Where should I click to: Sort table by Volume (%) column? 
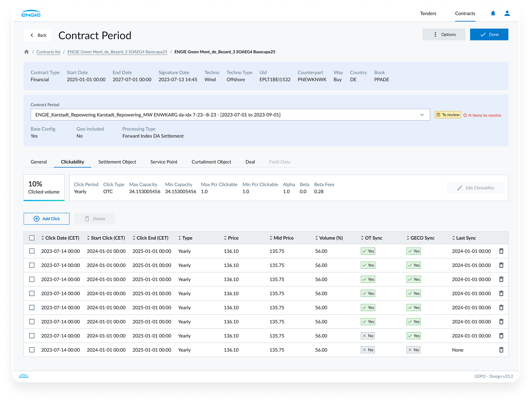(x=329, y=238)
